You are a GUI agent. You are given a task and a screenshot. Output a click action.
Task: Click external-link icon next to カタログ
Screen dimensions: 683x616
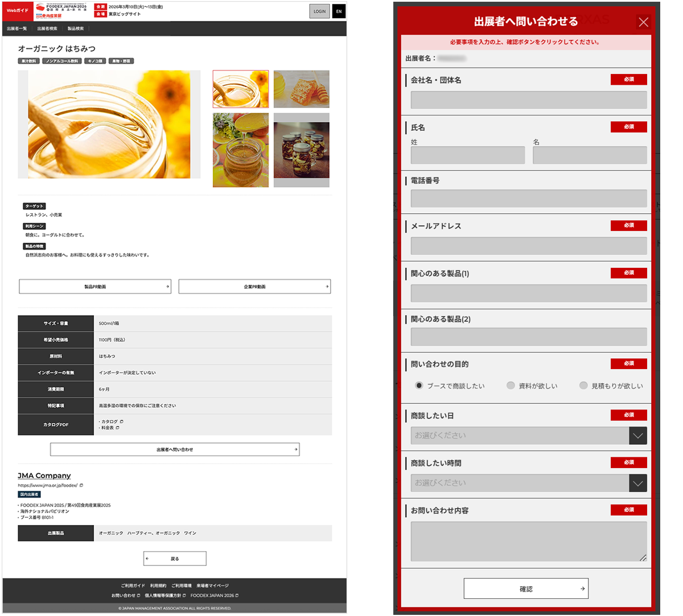(x=122, y=421)
